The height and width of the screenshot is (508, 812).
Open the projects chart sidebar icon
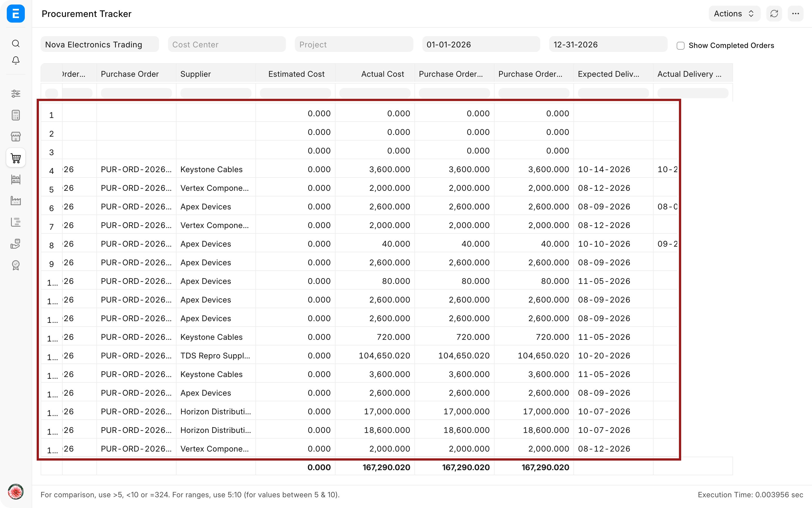[16, 222]
